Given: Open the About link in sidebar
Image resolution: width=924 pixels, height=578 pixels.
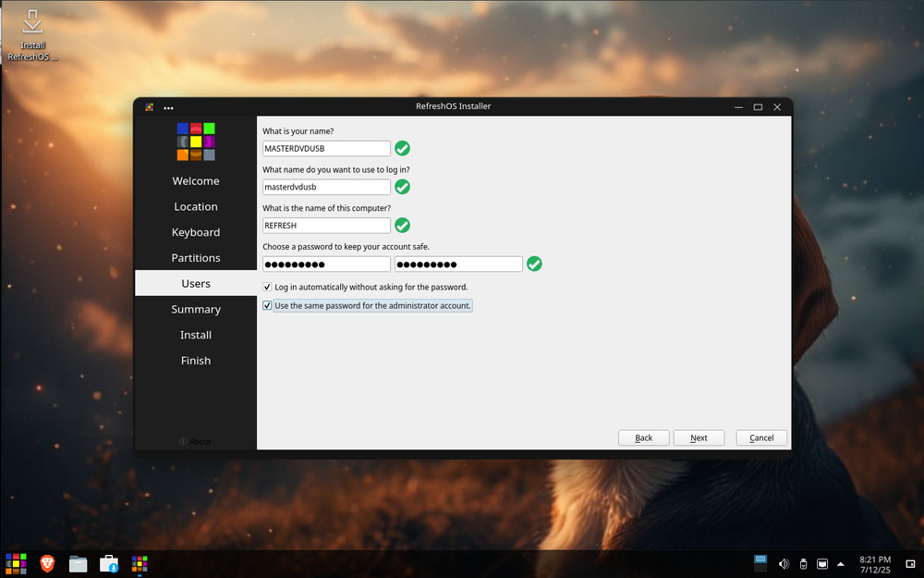Looking at the screenshot, I should click(x=196, y=441).
